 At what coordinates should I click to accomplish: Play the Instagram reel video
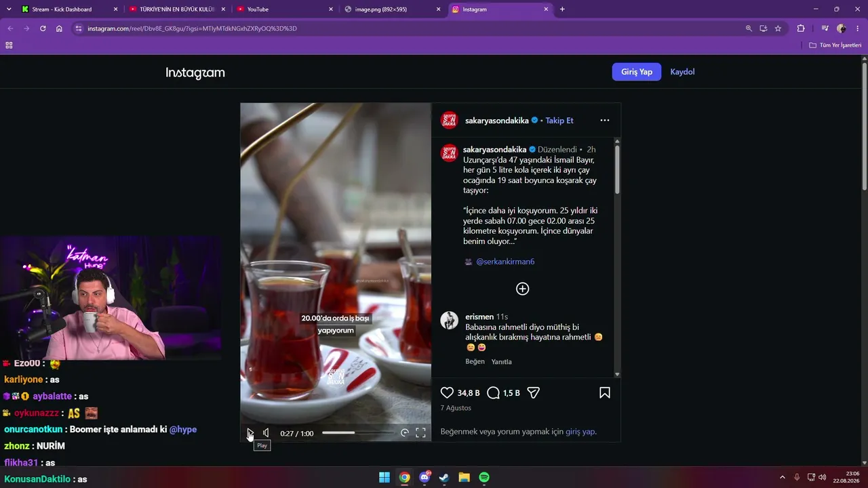250,432
